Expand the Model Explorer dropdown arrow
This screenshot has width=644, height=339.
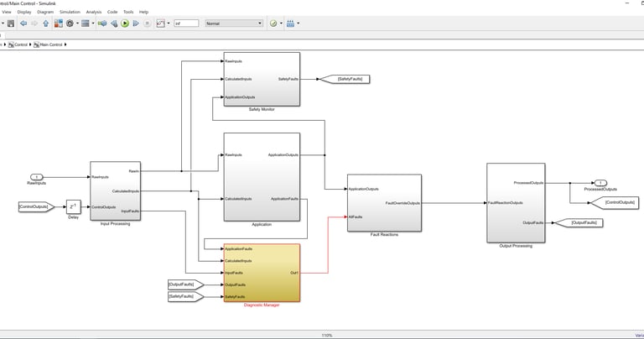point(93,23)
